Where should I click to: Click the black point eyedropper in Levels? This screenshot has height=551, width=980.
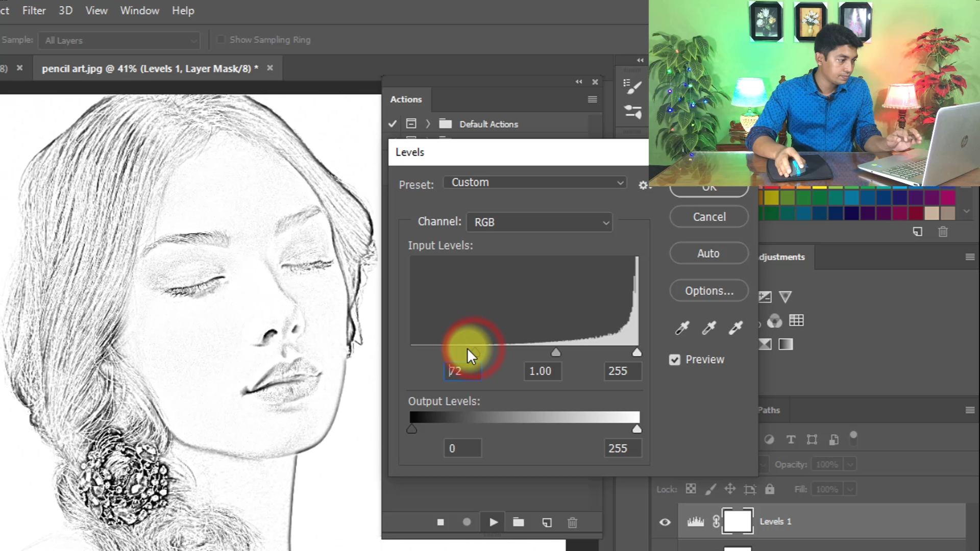pos(682,328)
